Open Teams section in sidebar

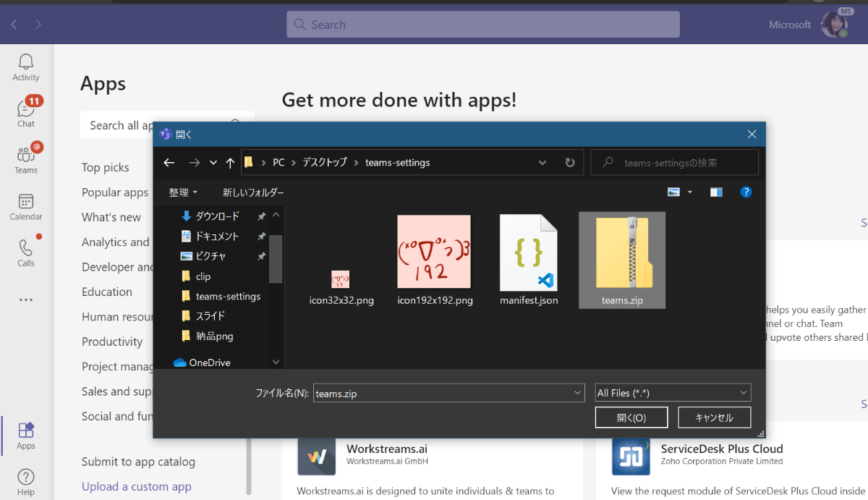[26, 159]
